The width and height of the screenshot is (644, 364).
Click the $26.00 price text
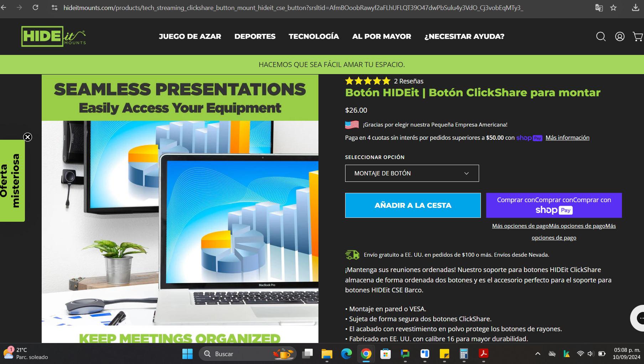356,110
